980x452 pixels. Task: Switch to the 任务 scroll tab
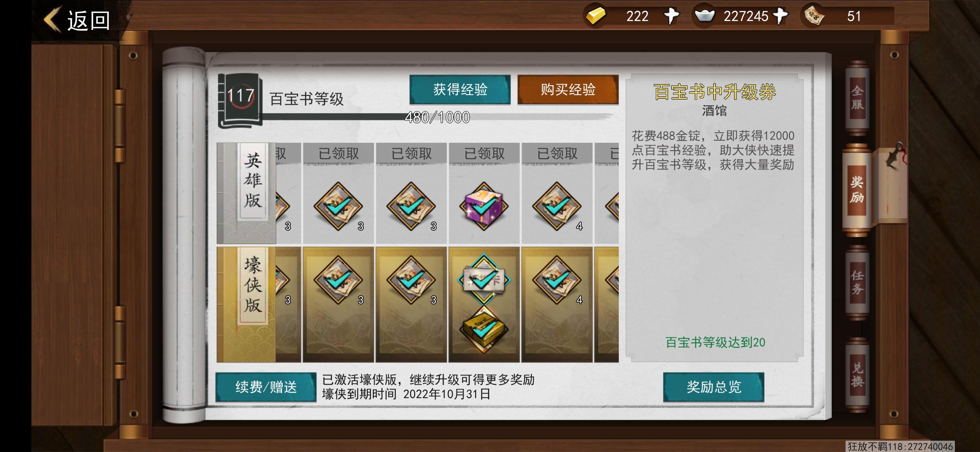[x=857, y=282]
